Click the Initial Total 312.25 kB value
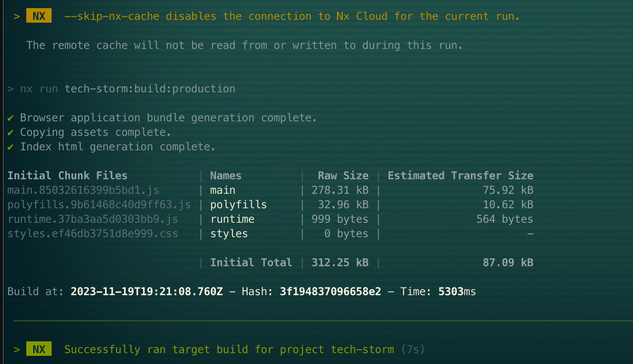The width and height of the screenshot is (633, 364). (340, 263)
